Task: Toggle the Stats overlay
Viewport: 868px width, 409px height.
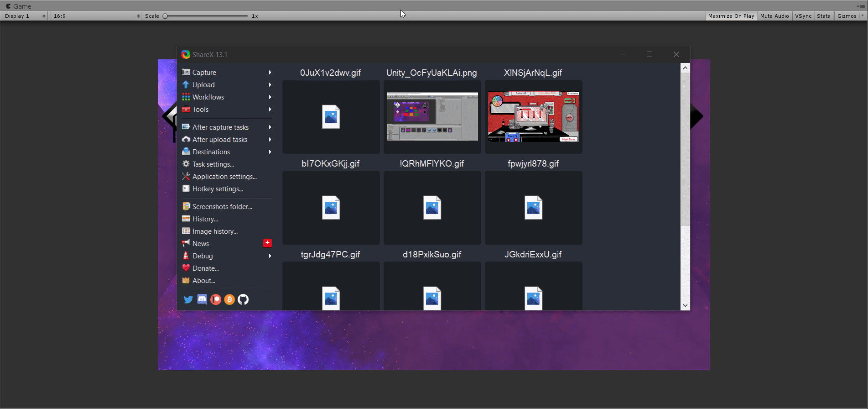Action: [823, 16]
